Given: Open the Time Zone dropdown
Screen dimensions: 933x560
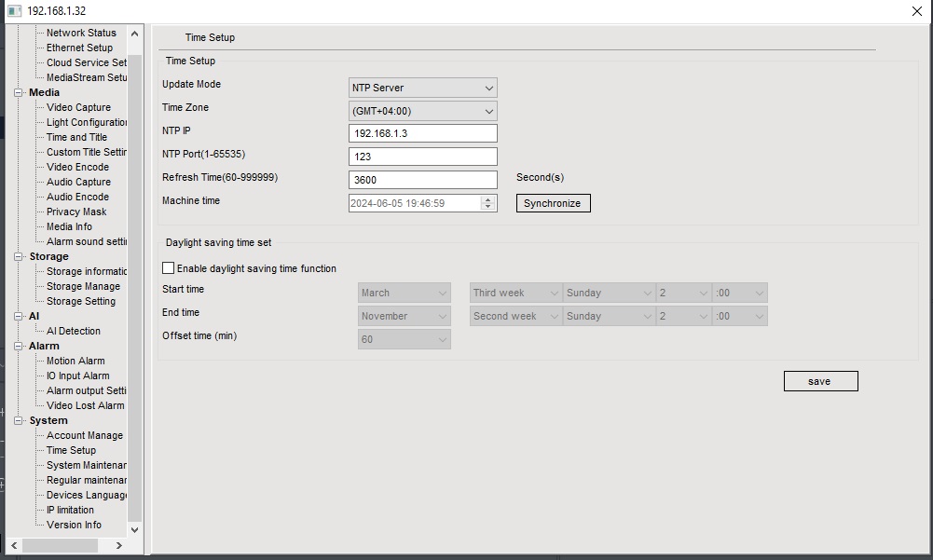Looking at the screenshot, I should coord(422,111).
